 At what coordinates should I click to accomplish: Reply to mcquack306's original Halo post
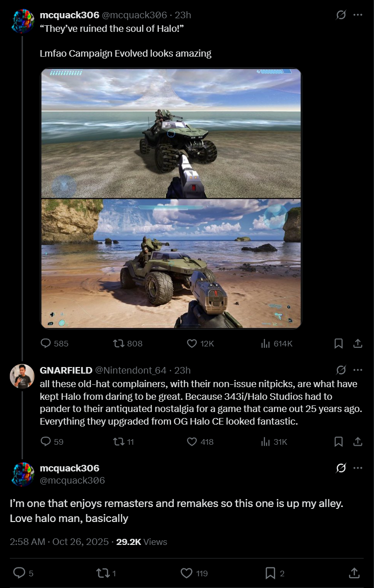[54, 344]
